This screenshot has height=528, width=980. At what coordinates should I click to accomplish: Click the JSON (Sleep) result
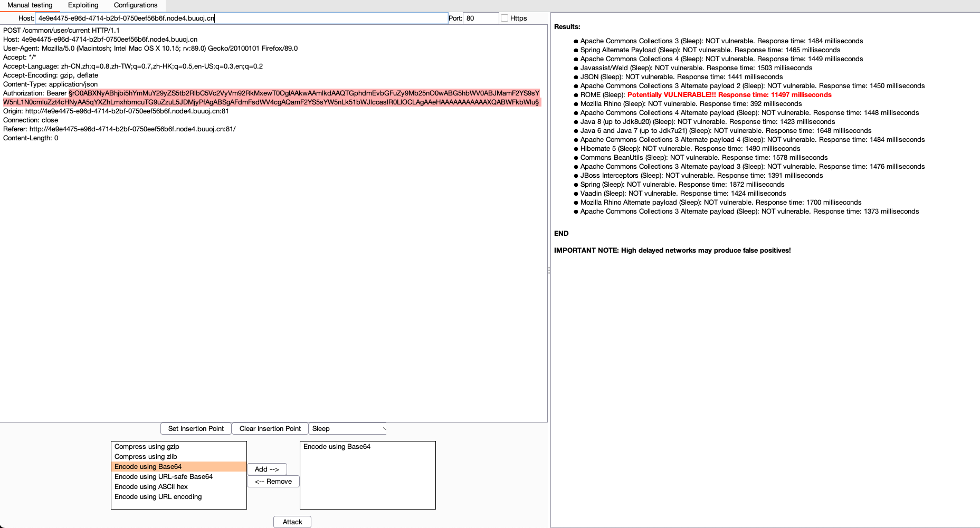[682, 77]
